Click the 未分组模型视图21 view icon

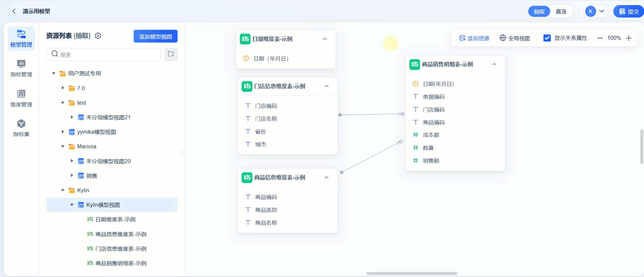point(81,117)
